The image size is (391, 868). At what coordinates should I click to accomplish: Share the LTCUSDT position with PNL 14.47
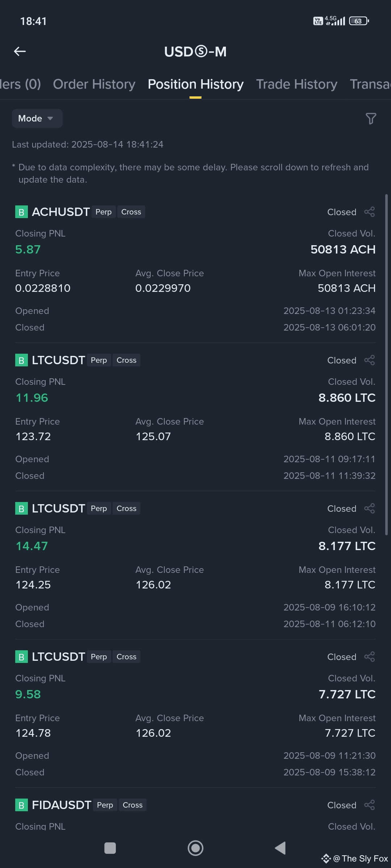[x=369, y=509]
